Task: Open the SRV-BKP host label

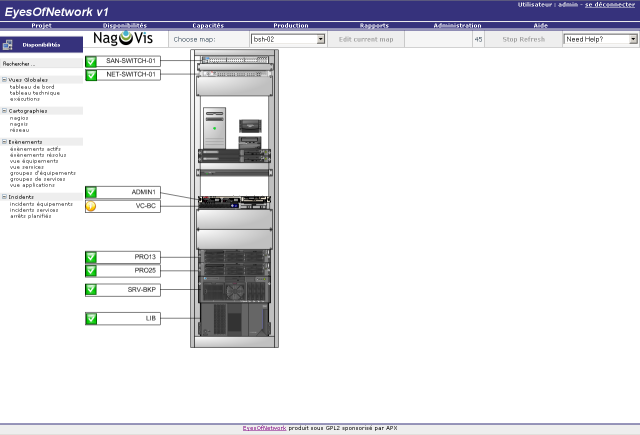Action: [x=128, y=290]
